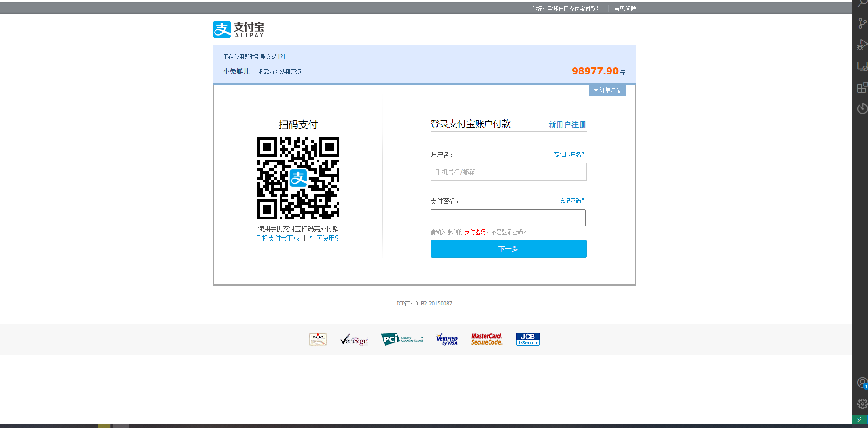Click the red-stamped certificate badge in footer
The width and height of the screenshot is (868, 428).
(x=318, y=339)
